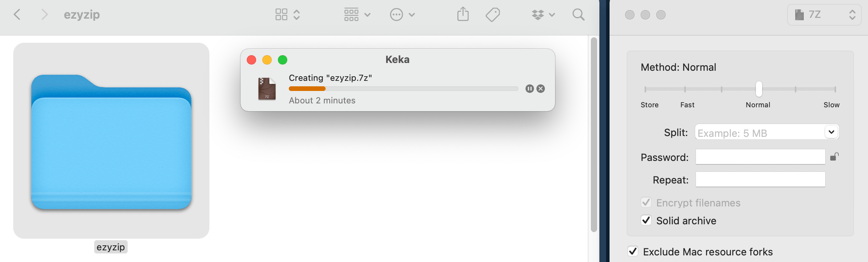Go forward in Finder window
This screenshot has width=868, height=262.
click(44, 15)
